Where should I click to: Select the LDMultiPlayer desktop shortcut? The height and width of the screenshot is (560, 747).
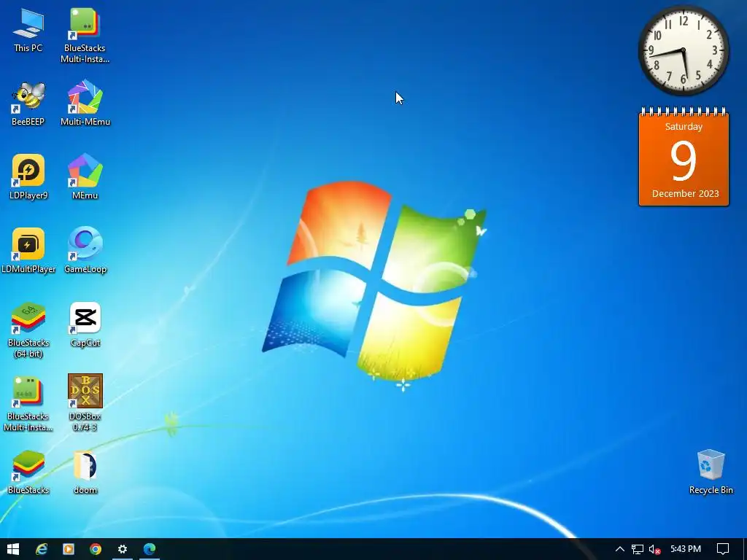point(28,251)
